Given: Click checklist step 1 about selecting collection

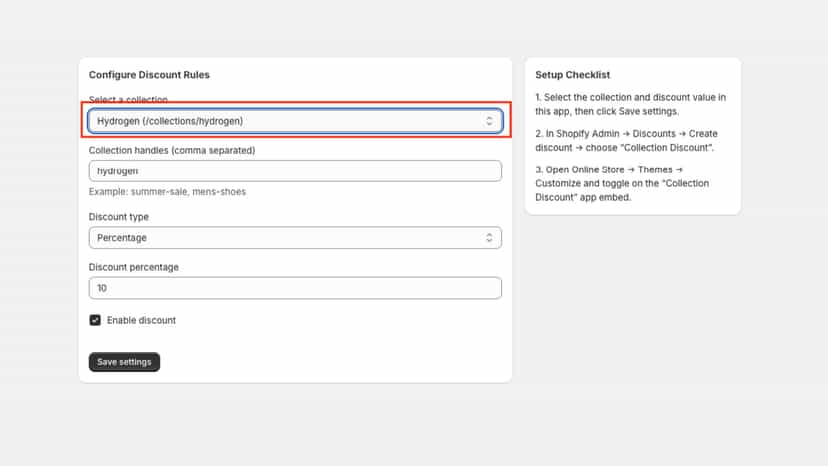Looking at the screenshot, I should click(631, 104).
